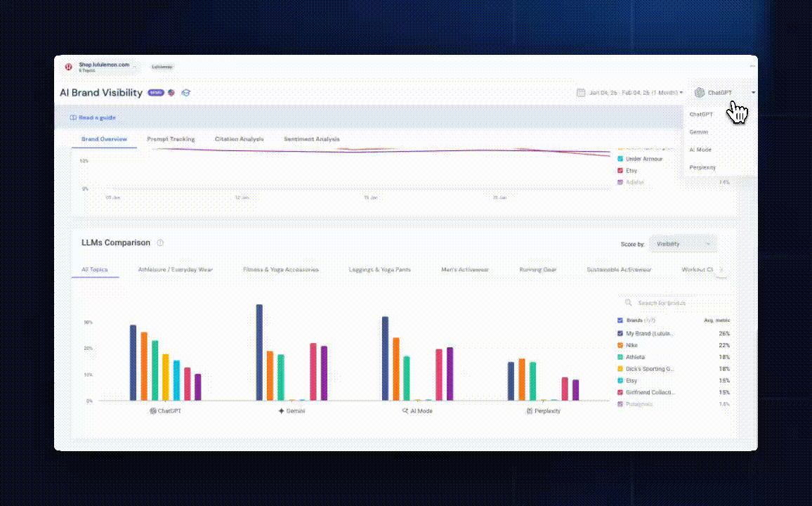812x506 pixels.
Task: Open the more options menu at window top-right
Action: 752,66
